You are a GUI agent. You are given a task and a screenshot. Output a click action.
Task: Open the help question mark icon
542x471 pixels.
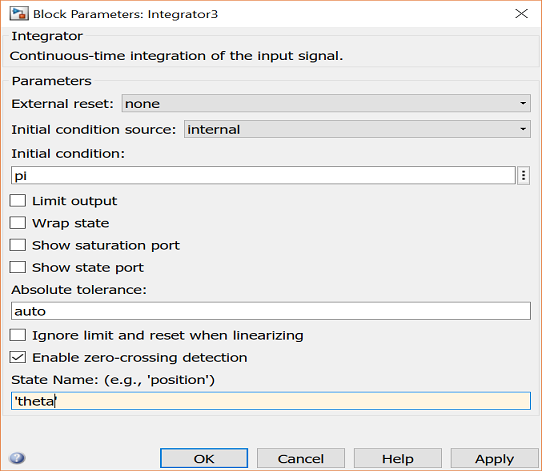coord(17,458)
